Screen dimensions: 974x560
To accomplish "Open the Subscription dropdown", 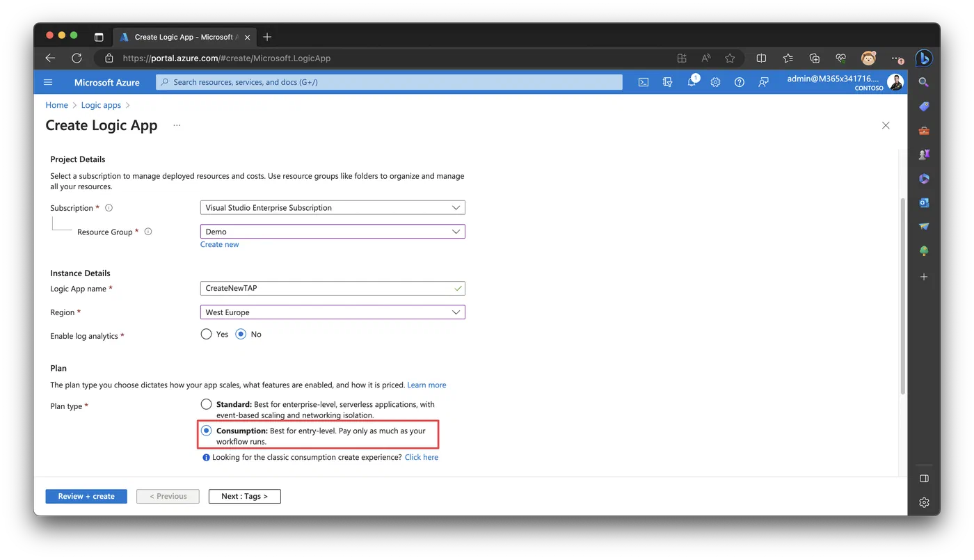I will (333, 207).
